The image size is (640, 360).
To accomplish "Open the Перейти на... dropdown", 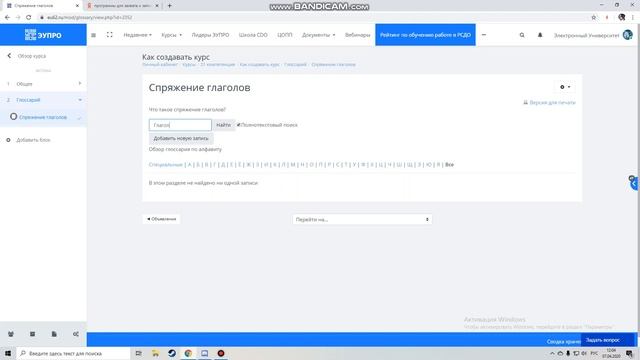I will tap(362, 220).
